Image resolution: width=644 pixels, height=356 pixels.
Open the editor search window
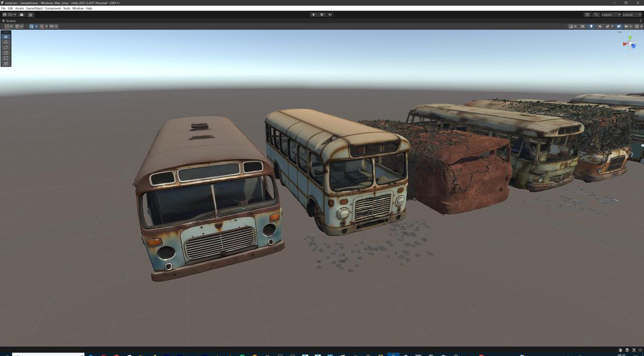[x=596, y=14]
